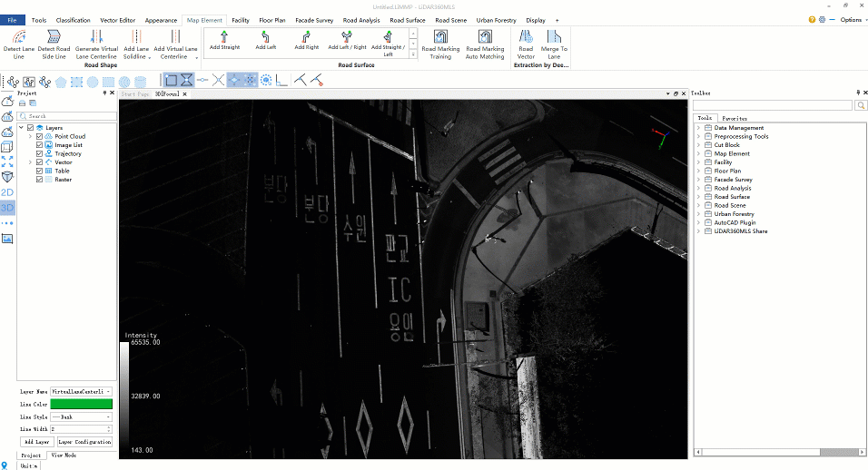This screenshot has width=868, height=470.
Task: Expand Data Management in Toolbox
Action: pyautogui.click(x=698, y=128)
